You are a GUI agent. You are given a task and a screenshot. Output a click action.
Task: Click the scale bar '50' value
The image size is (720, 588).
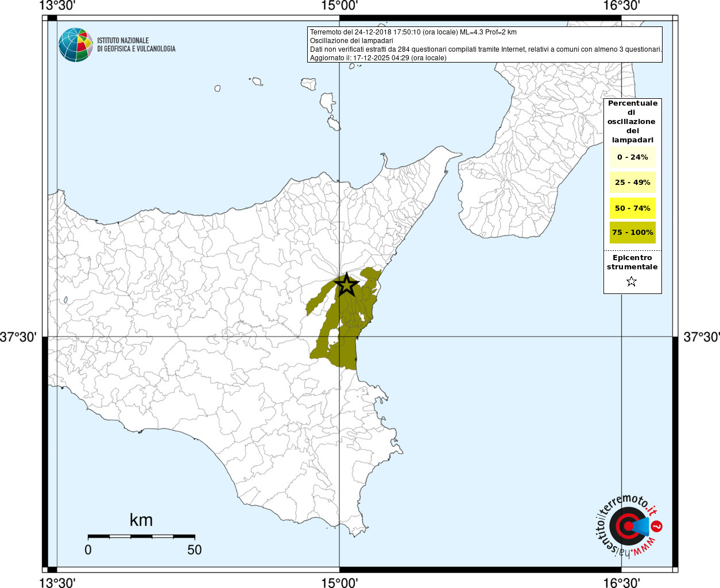195,550
